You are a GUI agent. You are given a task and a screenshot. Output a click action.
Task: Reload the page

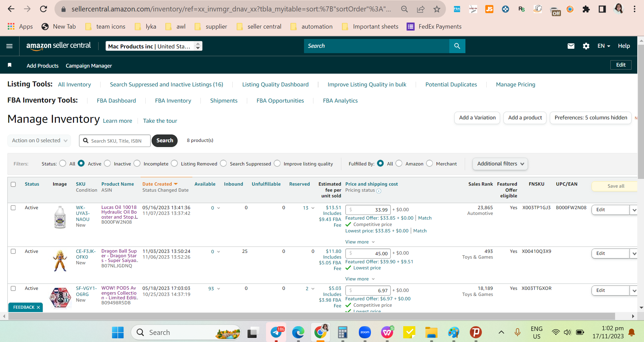(x=43, y=9)
